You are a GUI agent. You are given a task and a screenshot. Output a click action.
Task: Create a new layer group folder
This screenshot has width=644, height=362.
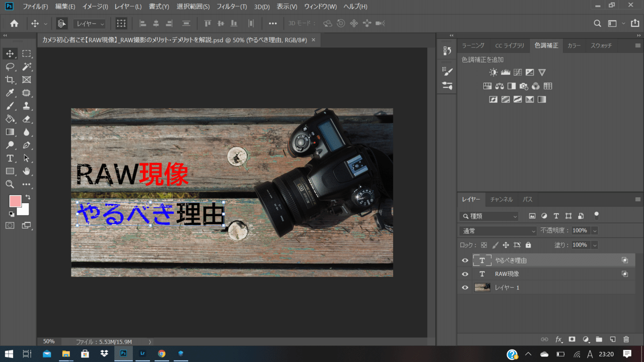599,339
